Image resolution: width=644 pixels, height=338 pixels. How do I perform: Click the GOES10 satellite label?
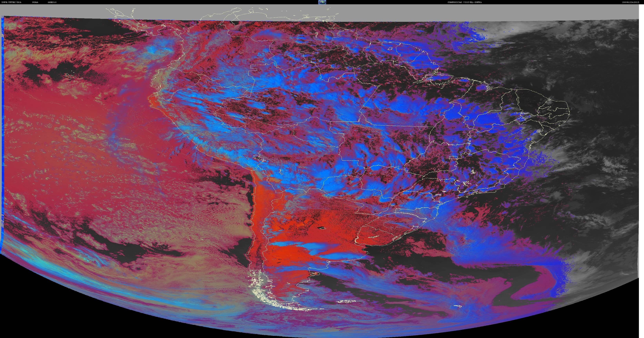point(52,2)
